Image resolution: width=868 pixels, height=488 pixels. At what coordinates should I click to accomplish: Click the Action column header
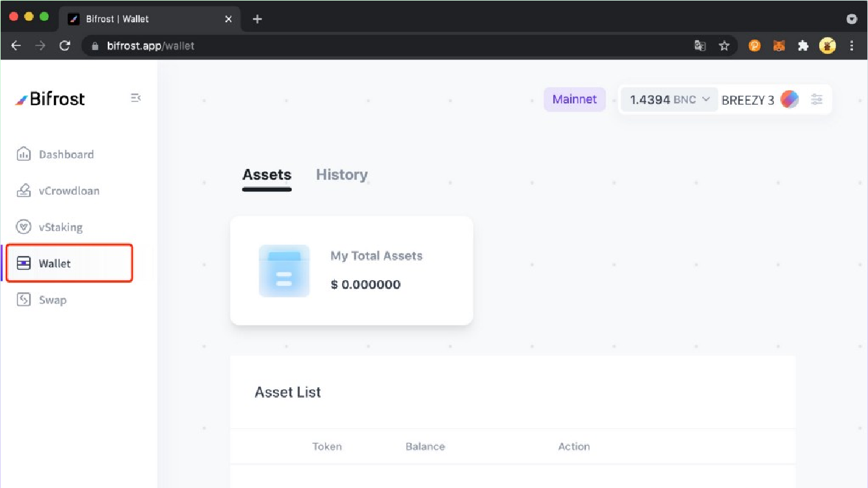point(574,446)
